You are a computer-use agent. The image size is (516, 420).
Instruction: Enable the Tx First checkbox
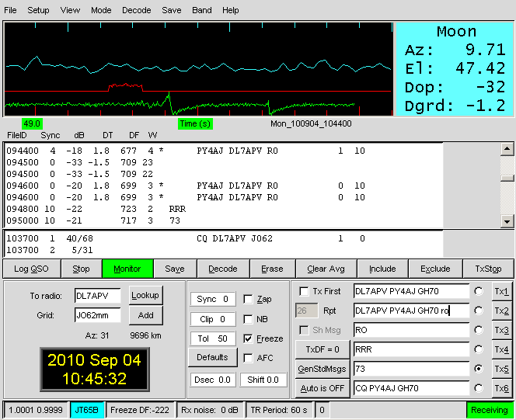click(x=305, y=291)
